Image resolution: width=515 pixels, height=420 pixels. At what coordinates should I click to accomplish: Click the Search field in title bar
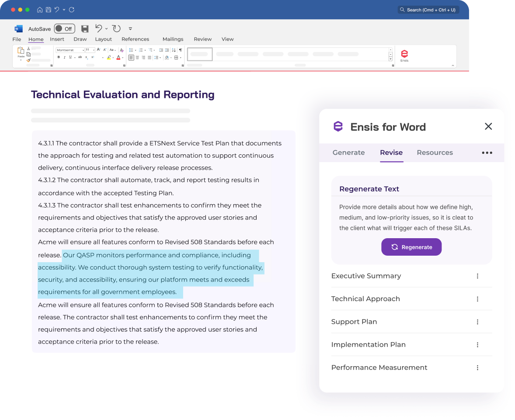[x=428, y=10]
